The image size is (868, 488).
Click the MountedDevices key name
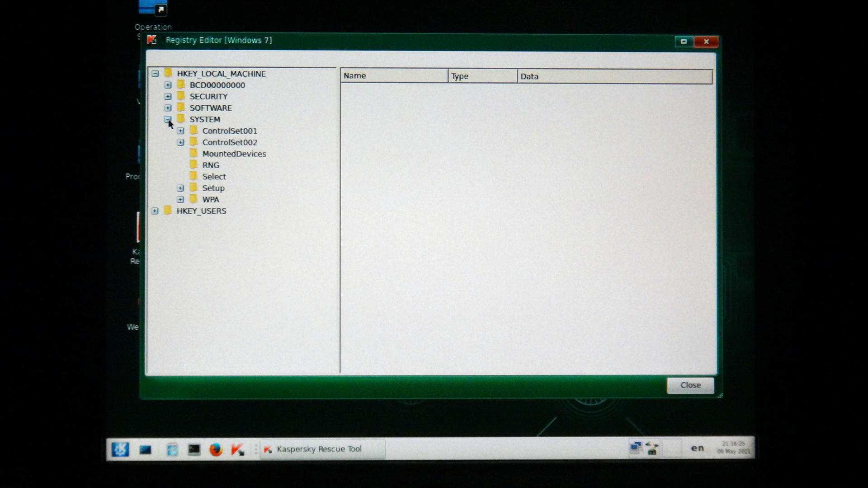[x=234, y=154]
